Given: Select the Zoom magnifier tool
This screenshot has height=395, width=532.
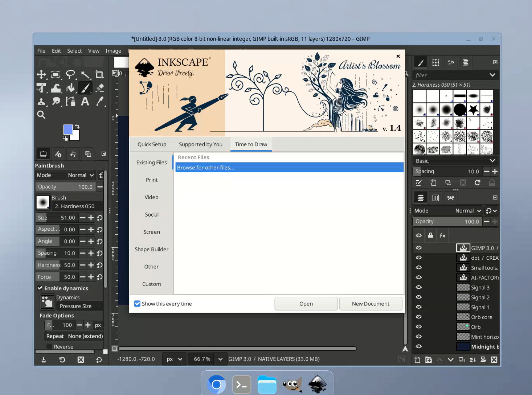Looking at the screenshot, I should [x=41, y=115].
